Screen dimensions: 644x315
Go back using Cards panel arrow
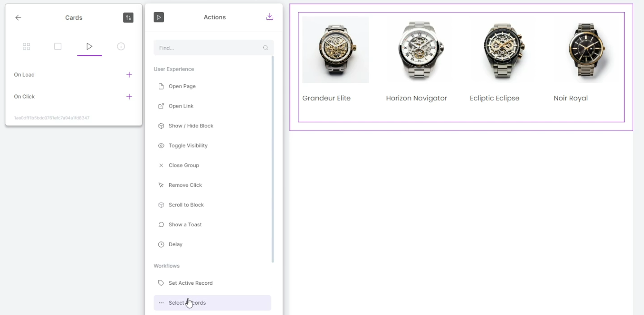click(18, 18)
